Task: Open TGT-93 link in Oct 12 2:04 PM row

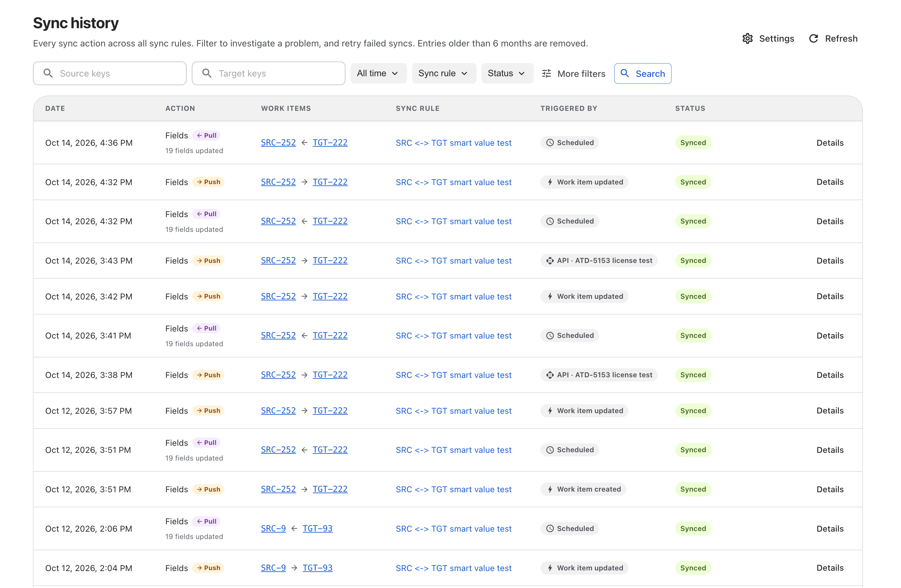Action: coord(317,568)
